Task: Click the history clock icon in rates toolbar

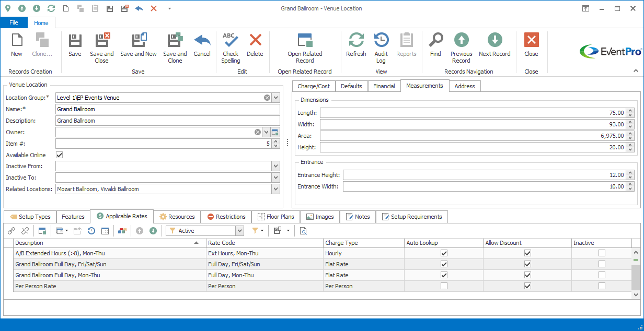Action: point(91,231)
